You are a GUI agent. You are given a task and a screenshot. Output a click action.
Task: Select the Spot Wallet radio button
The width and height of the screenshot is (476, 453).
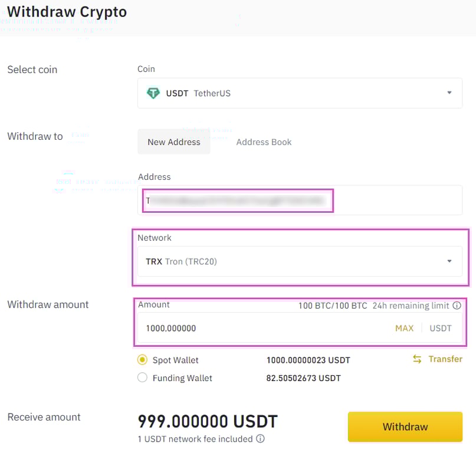[x=142, y=360]
